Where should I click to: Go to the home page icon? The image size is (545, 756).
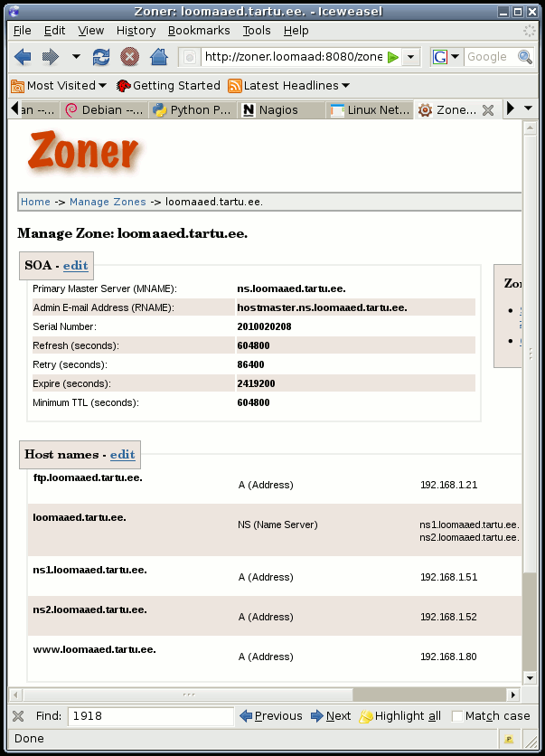pyautogui.click(x=158, y=57)
